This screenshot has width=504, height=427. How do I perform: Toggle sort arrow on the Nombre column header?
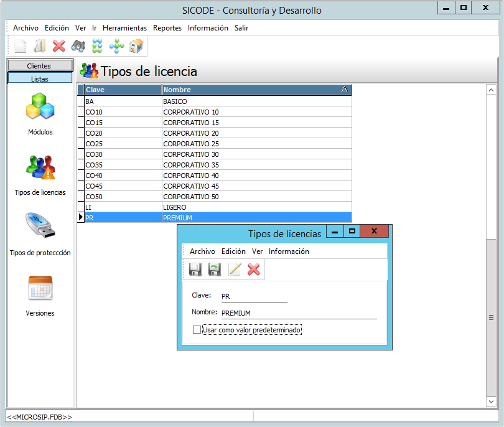tap(345, 90)
